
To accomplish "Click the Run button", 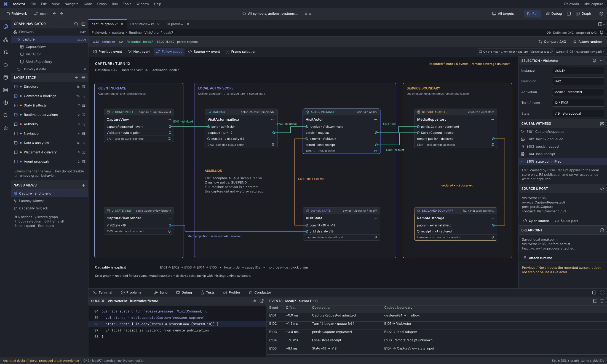I will click(x=533, y=14).
